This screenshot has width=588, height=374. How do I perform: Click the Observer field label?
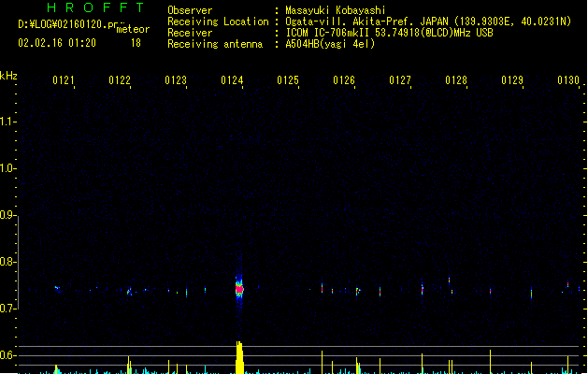(x=190, y=10)
